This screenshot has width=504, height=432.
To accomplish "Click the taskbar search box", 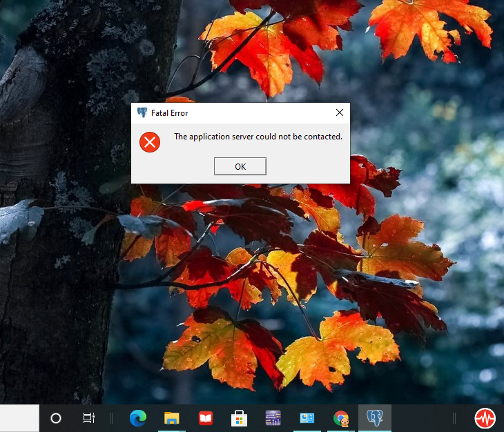I will 19,418.
